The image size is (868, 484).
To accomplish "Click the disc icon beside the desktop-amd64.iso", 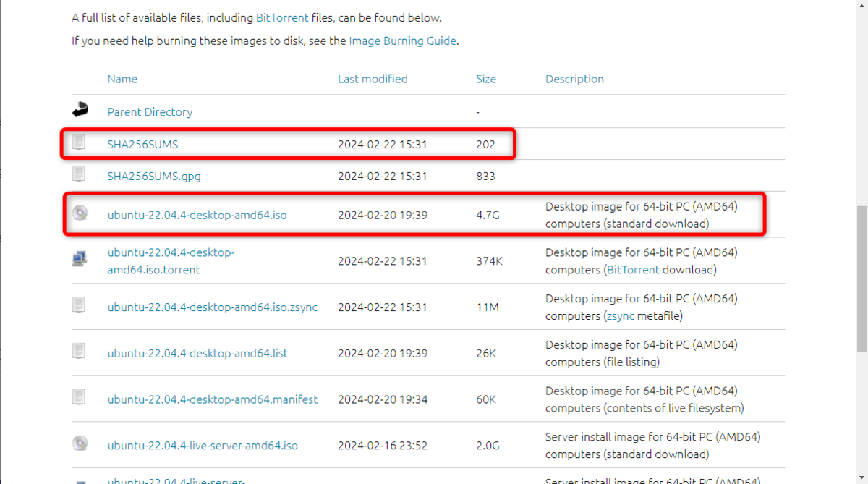I will pos(80,213).
